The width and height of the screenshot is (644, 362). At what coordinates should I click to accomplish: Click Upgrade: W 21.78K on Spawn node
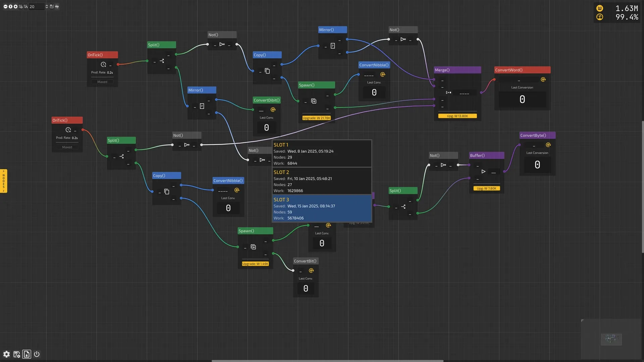316,118
